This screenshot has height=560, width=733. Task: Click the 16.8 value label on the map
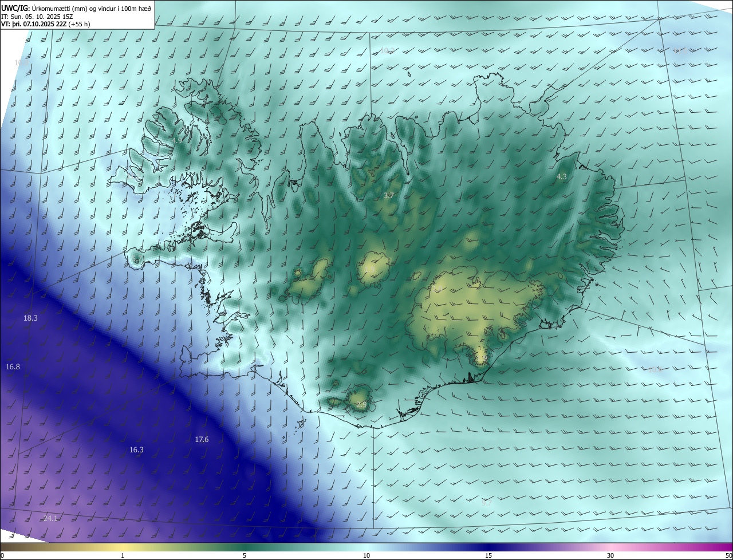(13, 366)
